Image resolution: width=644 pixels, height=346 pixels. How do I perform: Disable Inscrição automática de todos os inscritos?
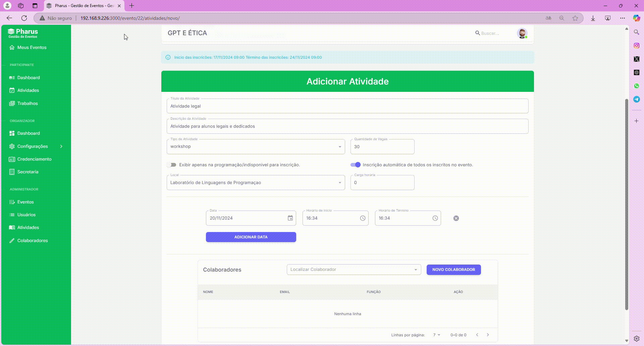click(356, 165)
